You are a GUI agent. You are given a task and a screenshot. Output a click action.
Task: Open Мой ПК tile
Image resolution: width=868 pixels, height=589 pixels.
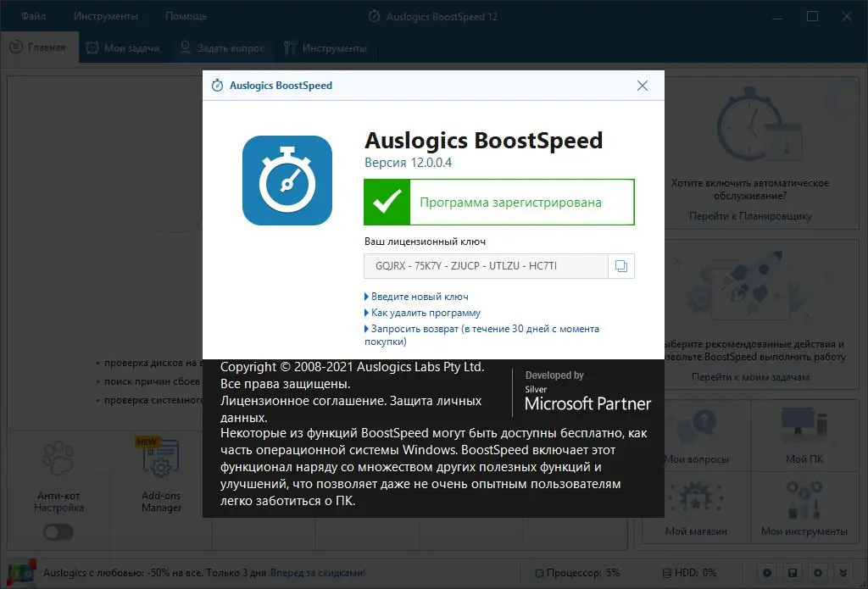804,436
